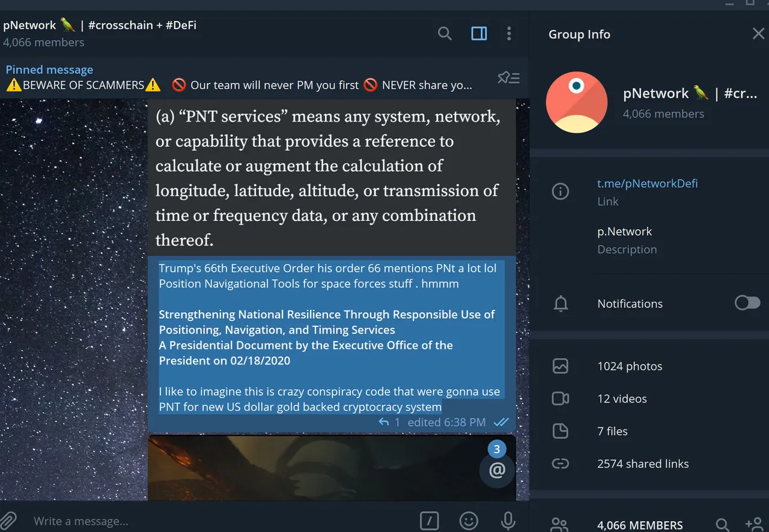The height and width of the screenshot is (532, 769).
Task: Click the files document icon
Action: (x=561, y=431)
